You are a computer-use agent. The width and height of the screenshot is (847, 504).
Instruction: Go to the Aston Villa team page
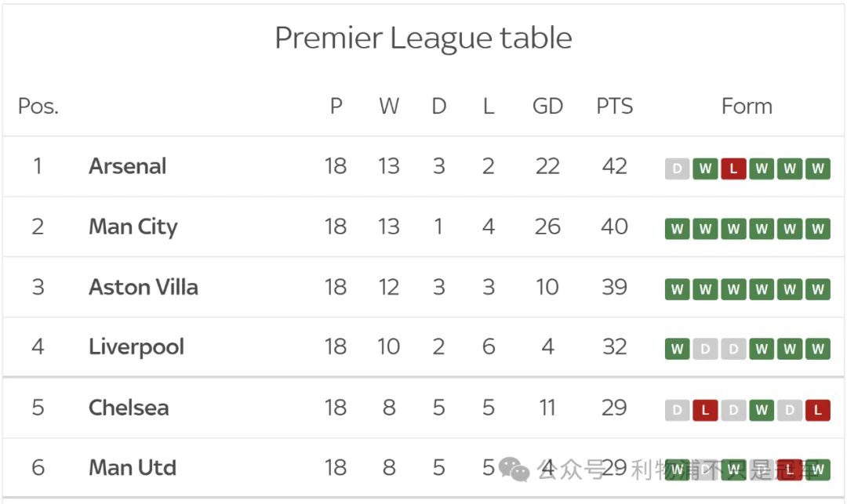pos(143,287)
